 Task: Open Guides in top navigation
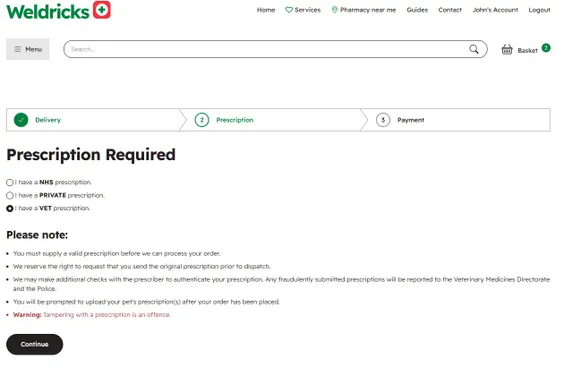[x=417, y=10]
